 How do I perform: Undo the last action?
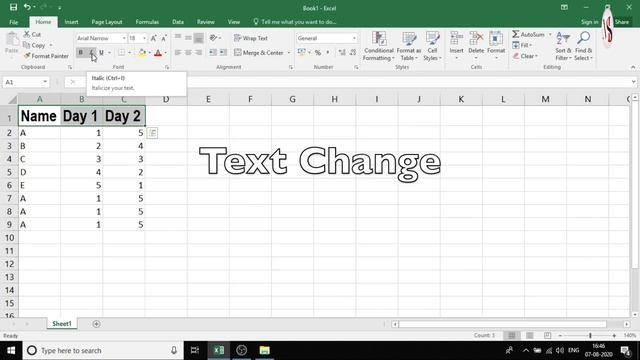(x=27, y=7)
